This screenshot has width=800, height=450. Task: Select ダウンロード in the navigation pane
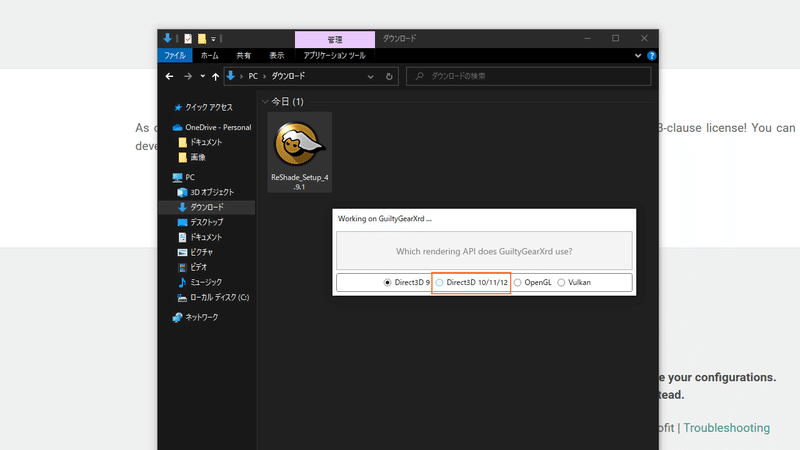click(x=207, y=207)
